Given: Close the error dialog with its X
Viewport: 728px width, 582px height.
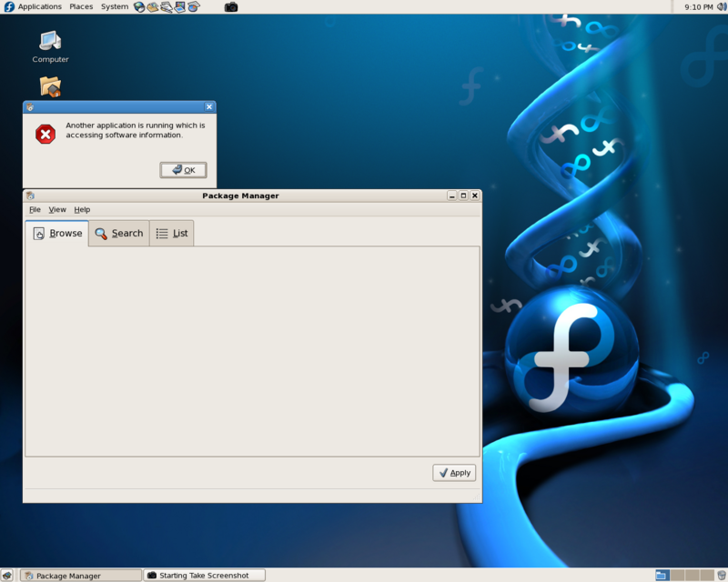Looking at the screenshot, I should pos(209,106).
